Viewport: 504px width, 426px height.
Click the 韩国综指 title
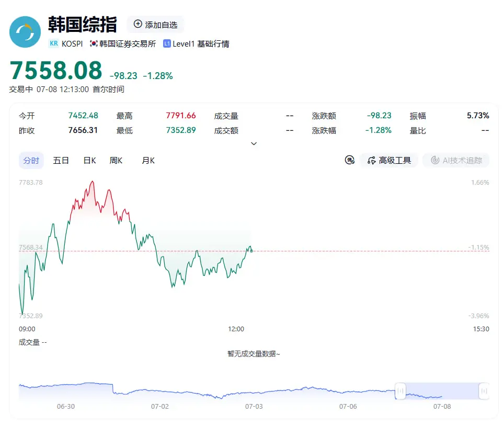pos(82,25)
